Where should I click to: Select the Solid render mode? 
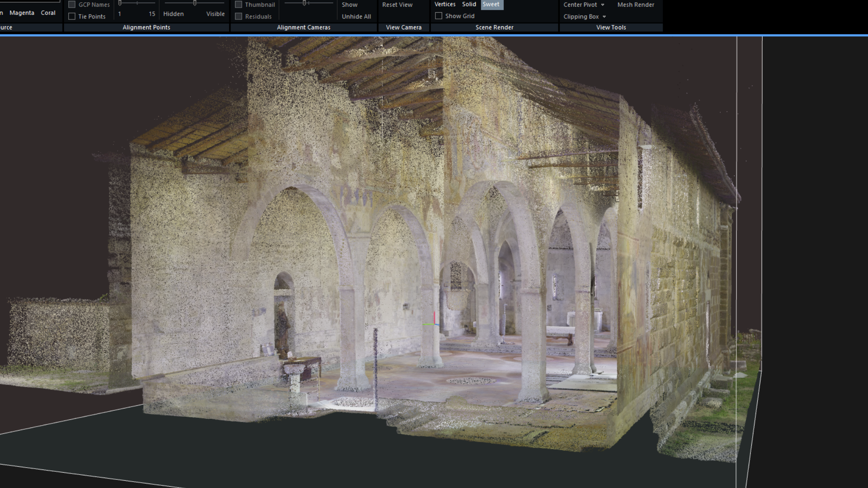[x=469, y=4]
